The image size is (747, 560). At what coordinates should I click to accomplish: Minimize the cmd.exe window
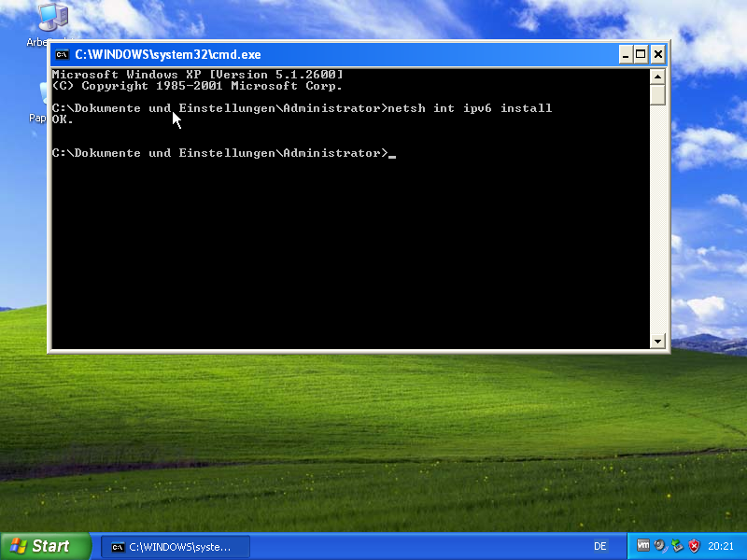tap(626, 55)
